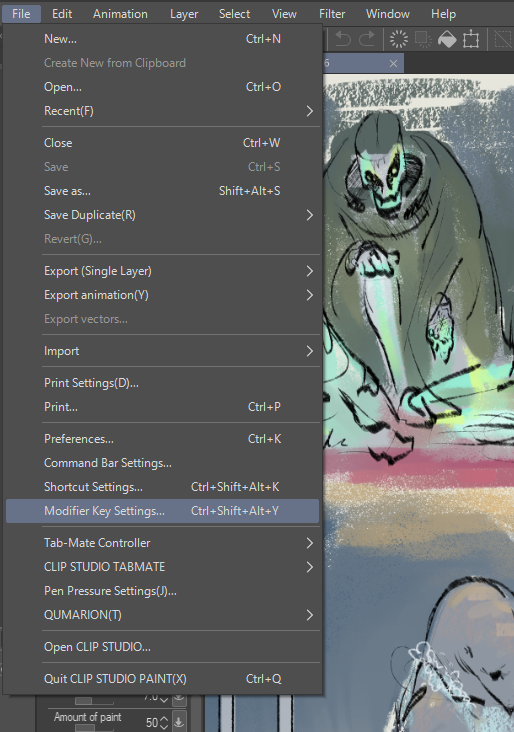Open Pen Pressure Settings(J)...

[x=162, y=591]
